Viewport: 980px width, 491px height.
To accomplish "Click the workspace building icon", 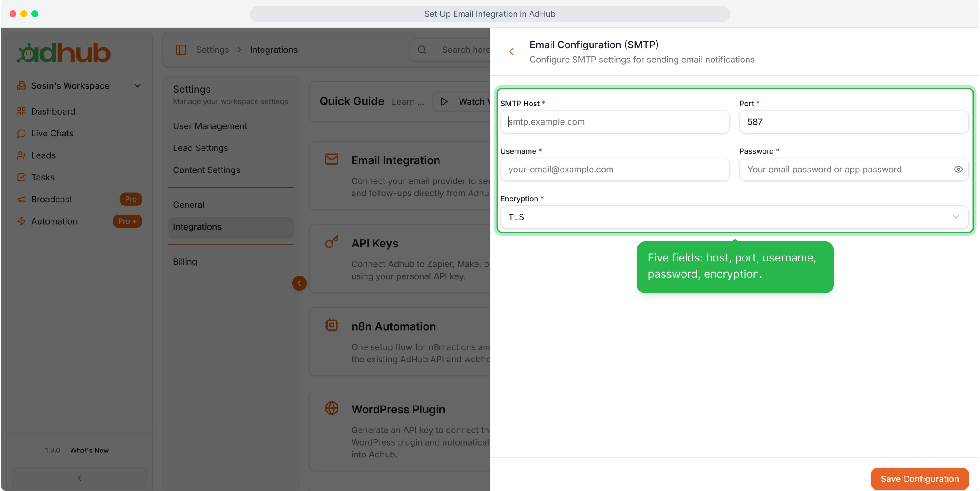I will tap(21, 86).
